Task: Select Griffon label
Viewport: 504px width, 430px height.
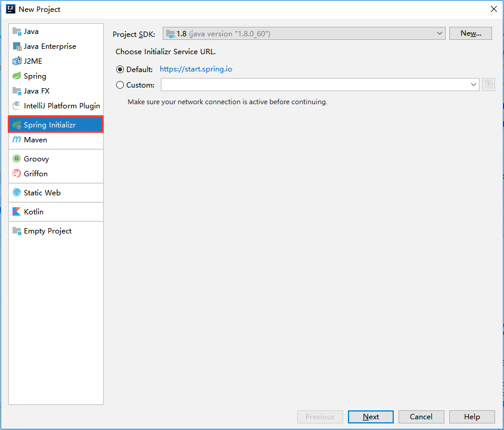Action: (x=36, y=173)
